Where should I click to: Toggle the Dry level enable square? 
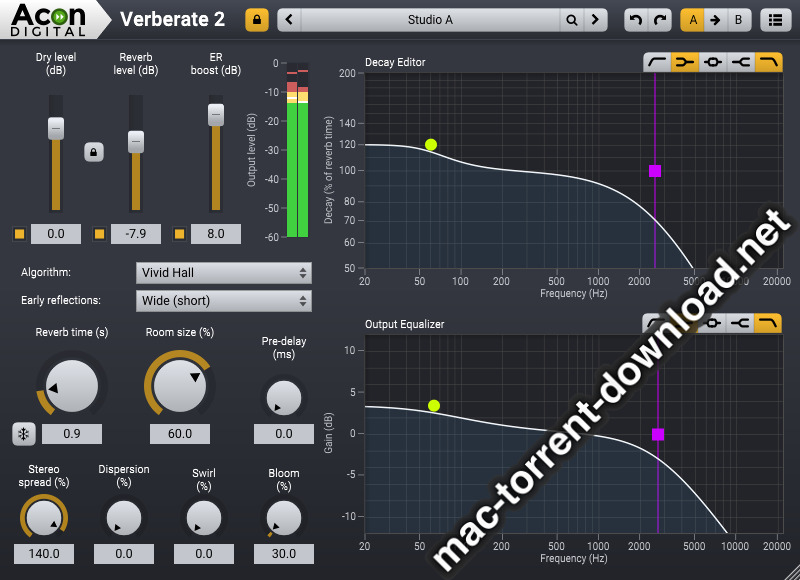click(19, 234)
